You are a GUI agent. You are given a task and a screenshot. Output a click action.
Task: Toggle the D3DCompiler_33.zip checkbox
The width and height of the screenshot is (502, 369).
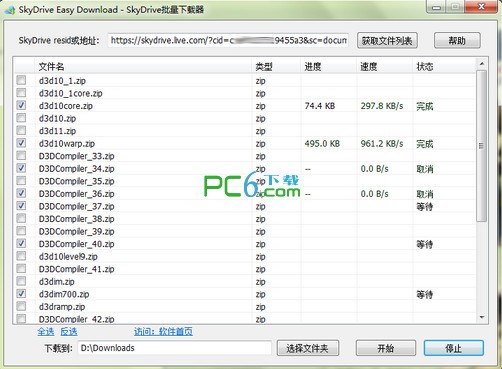click(x=21, y=155)
